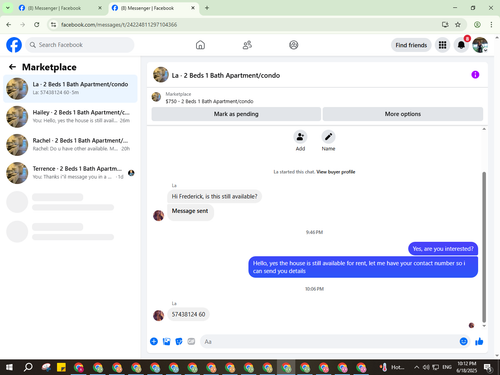Click site information icon in address bar
Image resolution: width=500 pixels, height=375 pixels.
[53, 25]
